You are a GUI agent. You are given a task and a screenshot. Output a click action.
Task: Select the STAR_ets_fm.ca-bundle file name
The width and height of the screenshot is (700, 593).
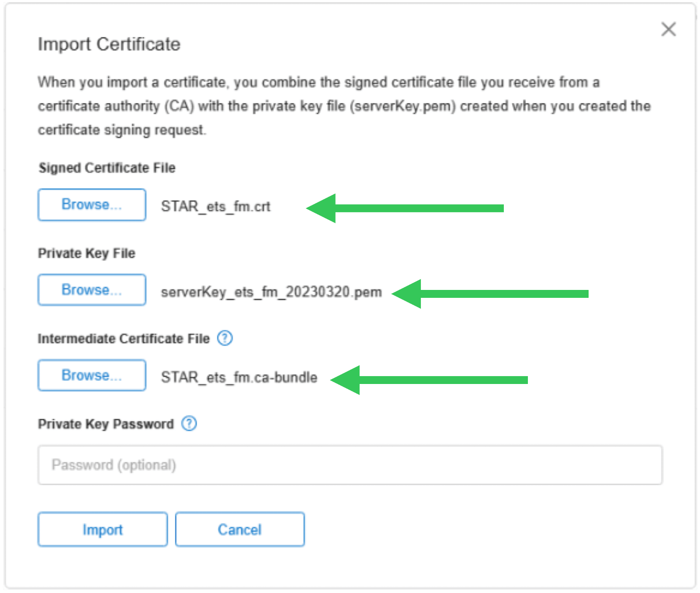point(239,377)
